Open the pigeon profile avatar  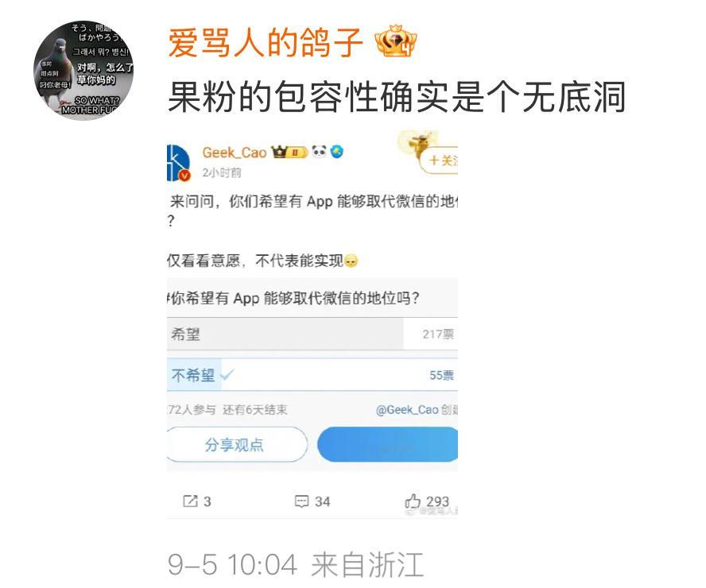point(83,70)
